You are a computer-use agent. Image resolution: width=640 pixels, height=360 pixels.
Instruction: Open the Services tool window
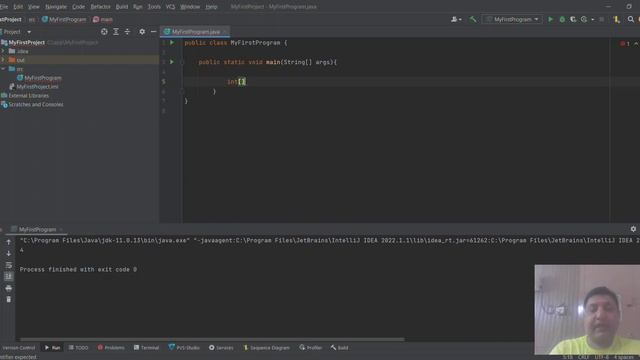coord(221,348)
